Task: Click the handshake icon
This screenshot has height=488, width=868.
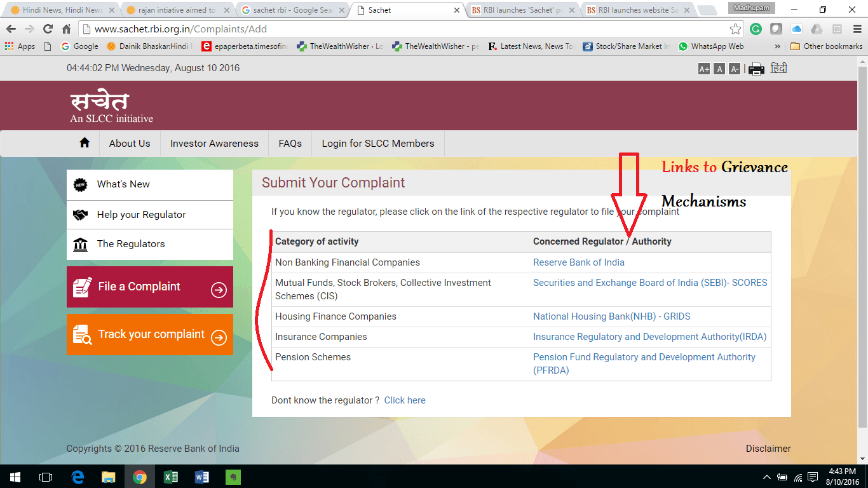Action: pyautogui.click(x=80, y=215)
